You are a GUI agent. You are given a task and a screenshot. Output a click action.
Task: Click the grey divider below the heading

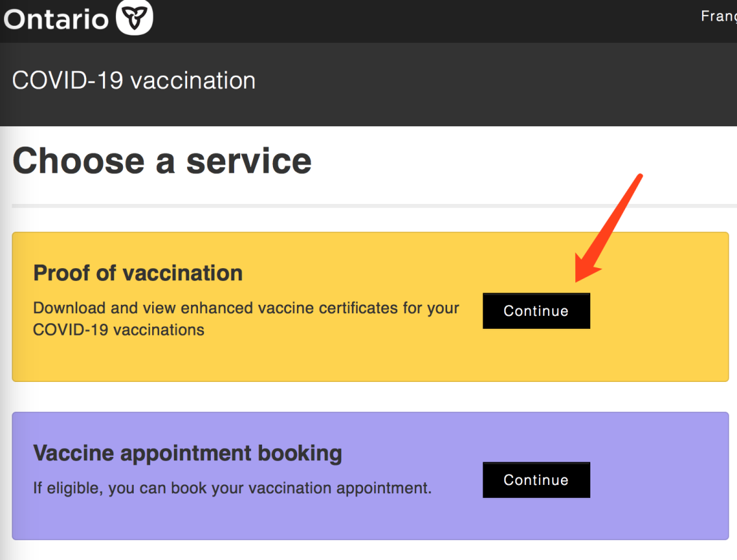coord(374,206)
